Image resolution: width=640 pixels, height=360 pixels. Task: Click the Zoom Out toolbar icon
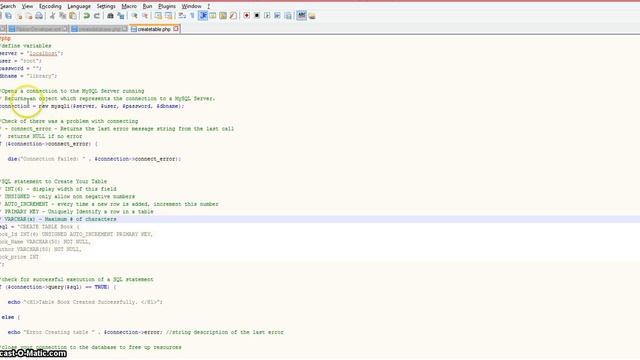(144, 16)
